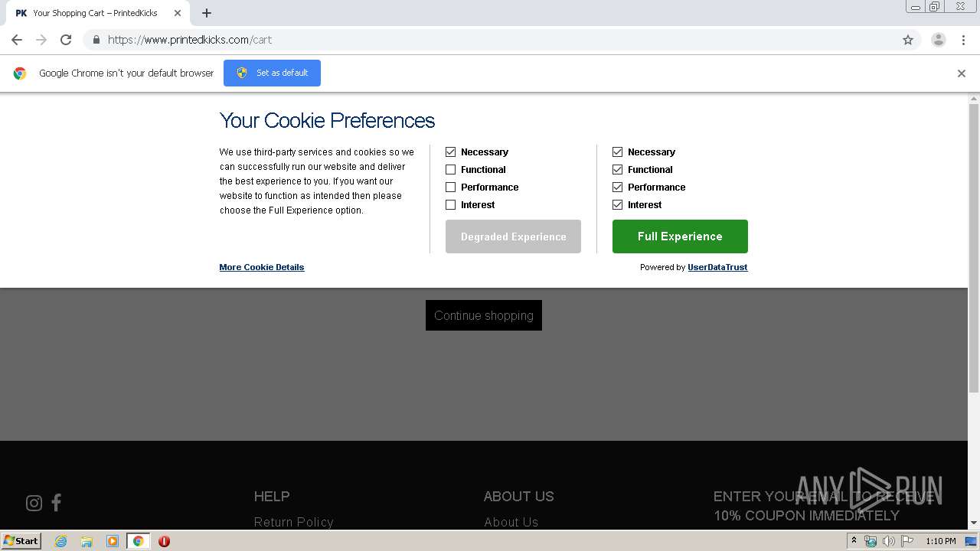Screen dimensions: 980x551
Task: Open the Windows Start menu
Action: coord(21,540)
